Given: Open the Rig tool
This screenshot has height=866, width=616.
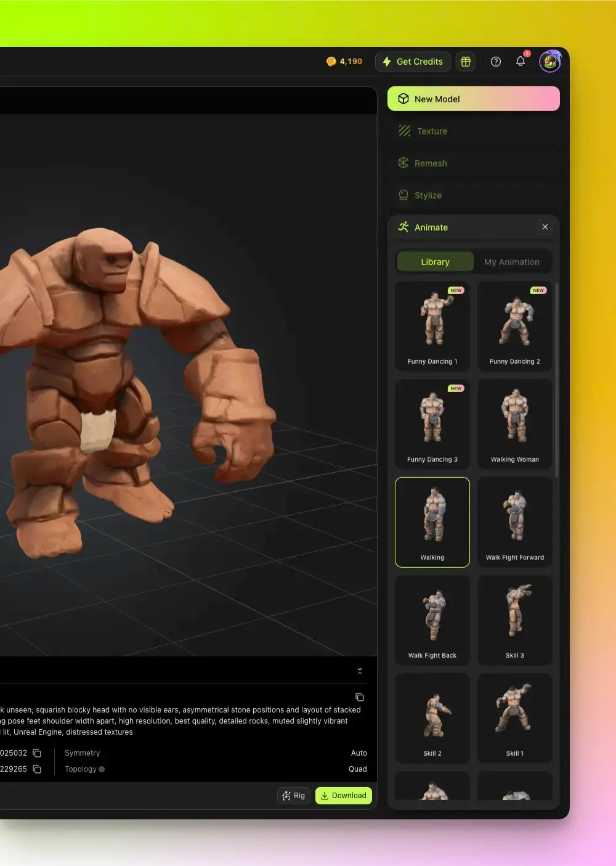Looking at the screenshot, I should (x=294, y=795).
